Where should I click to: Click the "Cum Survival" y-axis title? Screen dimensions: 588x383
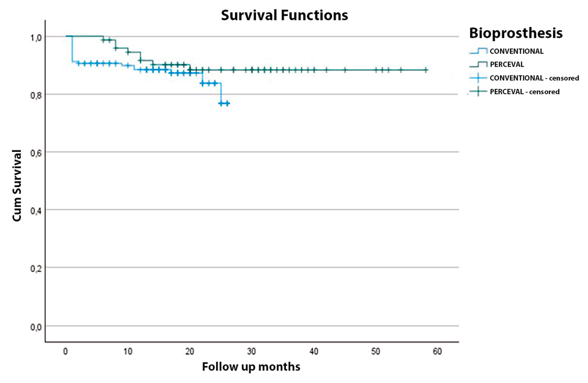(x=17, y=185)
